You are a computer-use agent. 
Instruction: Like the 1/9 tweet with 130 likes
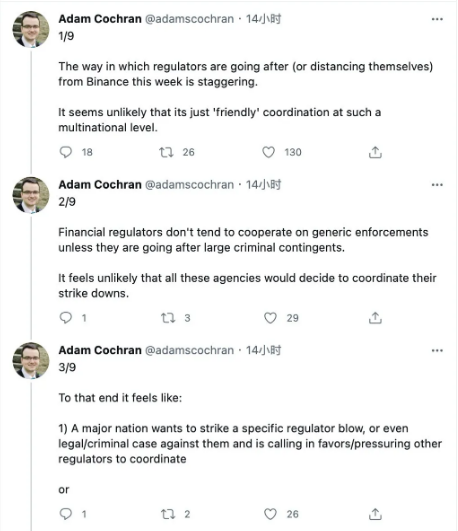269,152
